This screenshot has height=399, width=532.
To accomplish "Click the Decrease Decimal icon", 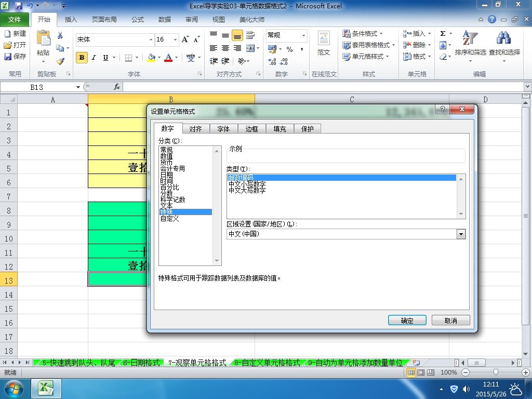I will (x=284, y=61).
